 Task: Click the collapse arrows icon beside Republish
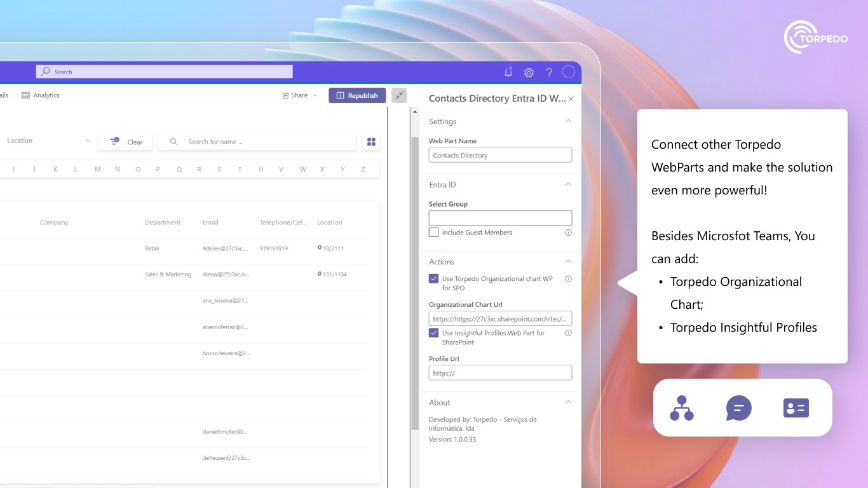[399, 95]
